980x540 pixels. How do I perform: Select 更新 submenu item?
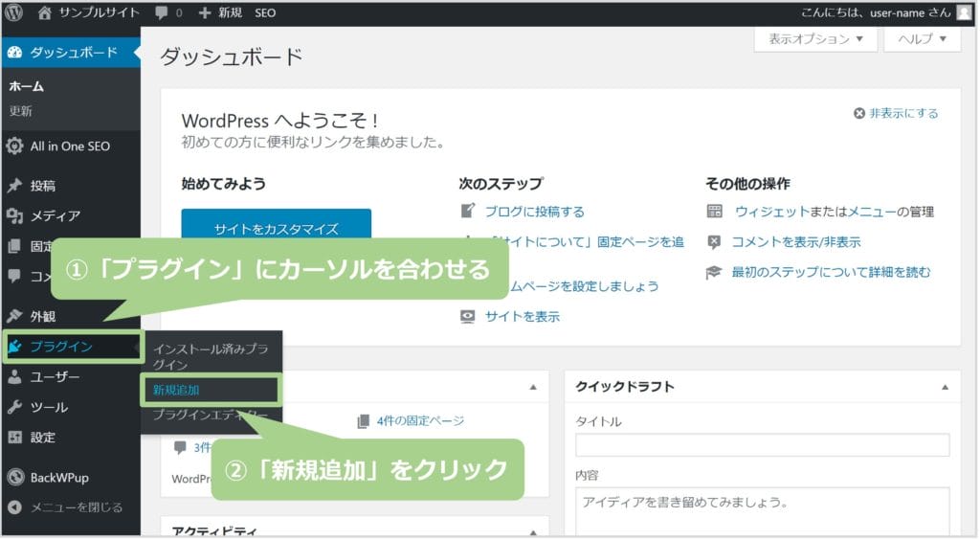(20, 111)
